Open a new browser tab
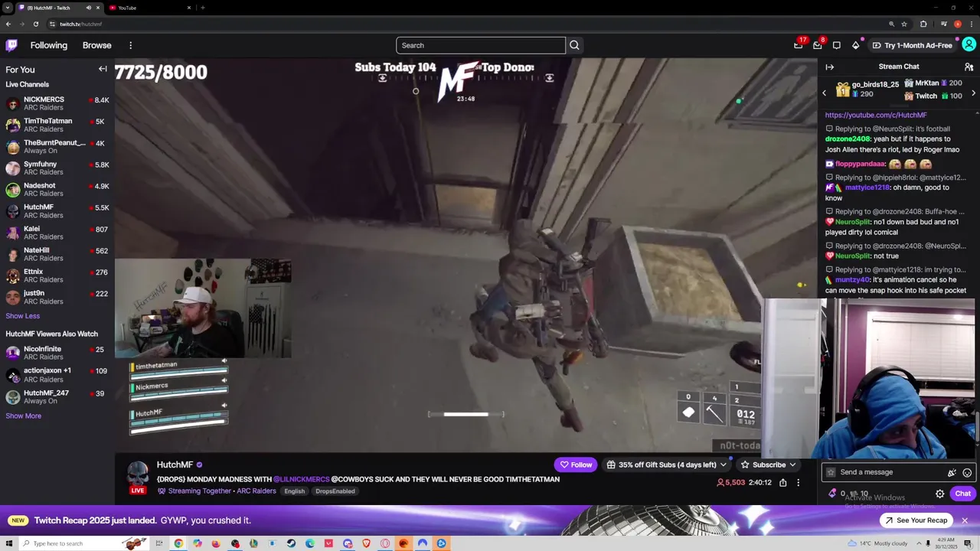Screen dimensions: 980x551 pos(203,8)
